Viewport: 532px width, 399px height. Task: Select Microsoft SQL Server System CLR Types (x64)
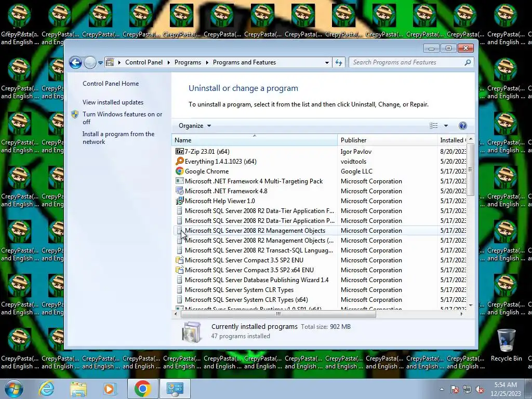coord(320,300)
